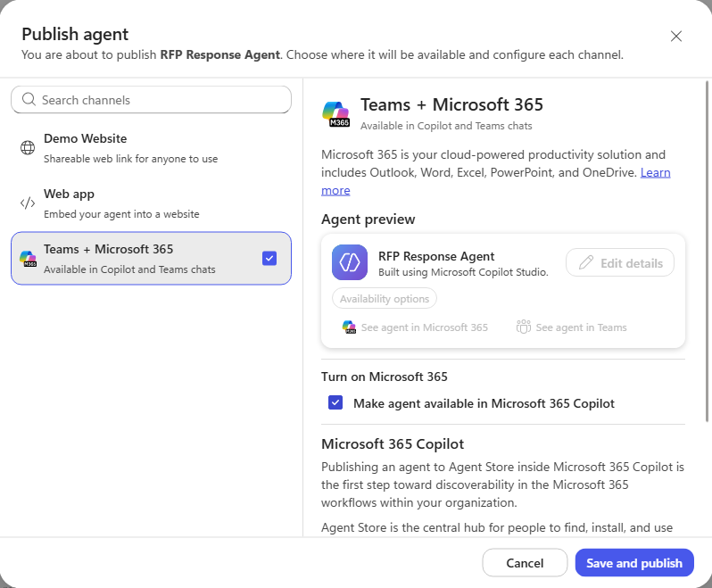
Task: Click See agent in Teams
Action: [571, 327]
